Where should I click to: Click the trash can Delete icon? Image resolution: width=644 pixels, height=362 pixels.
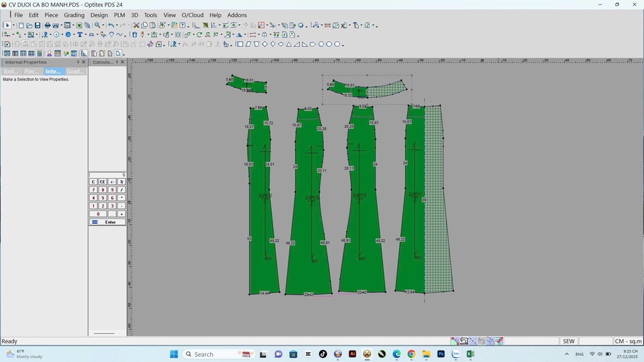tap(134, 35)
